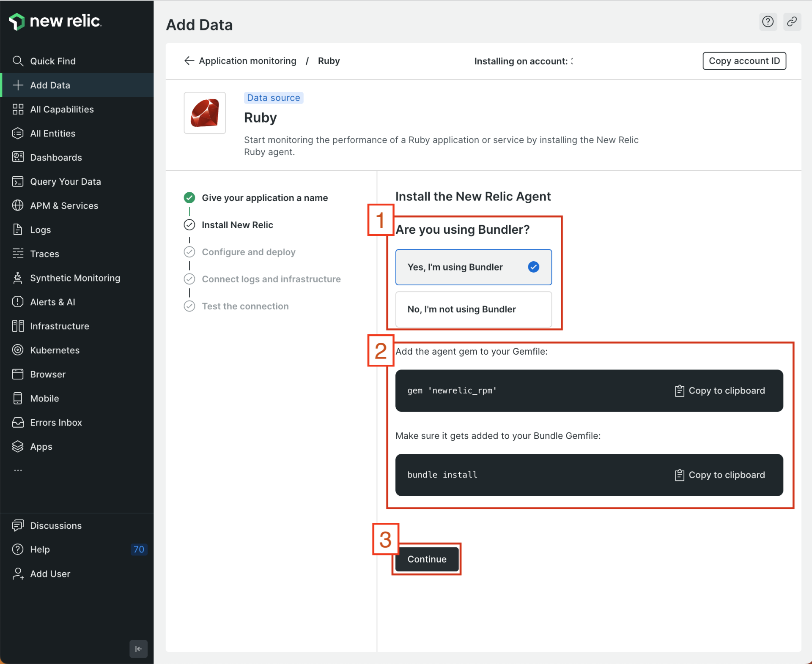
Task: Open Quick Find search
Action: 53,61
